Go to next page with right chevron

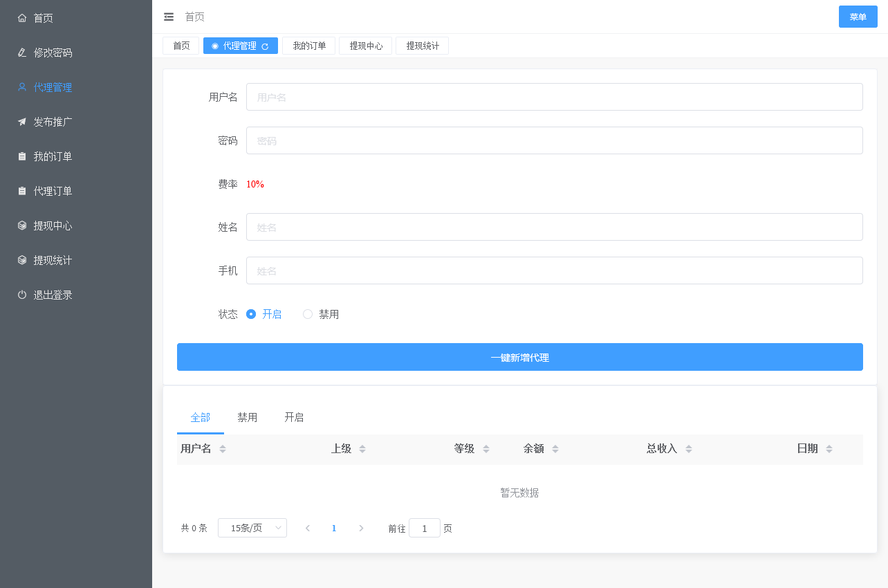[361, 528]
